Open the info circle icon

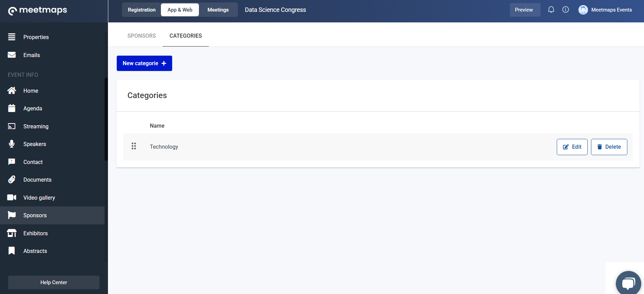[x=566, y=10]
